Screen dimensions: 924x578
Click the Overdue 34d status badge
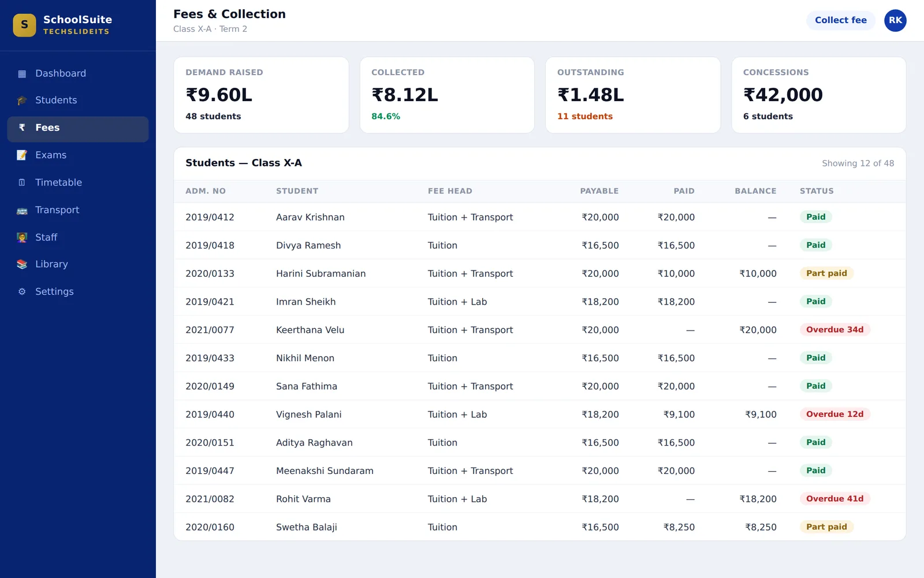tap(834, 330)
